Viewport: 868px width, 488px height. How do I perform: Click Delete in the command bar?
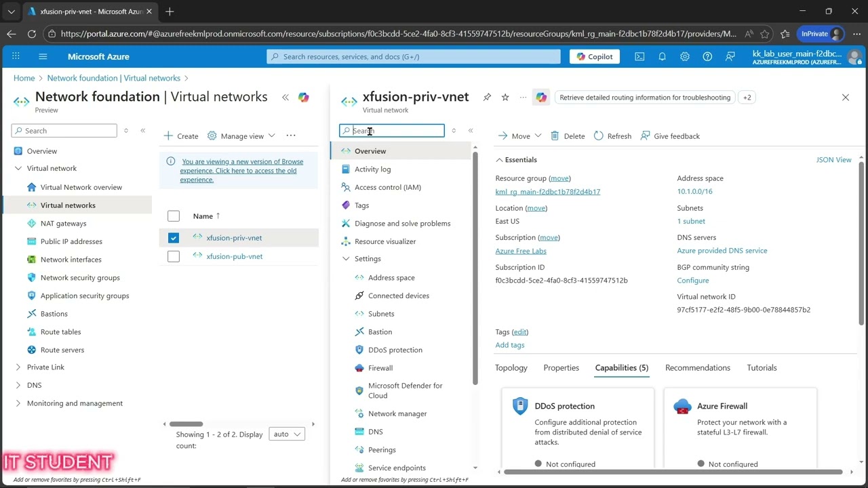click(x=568, y=136)
